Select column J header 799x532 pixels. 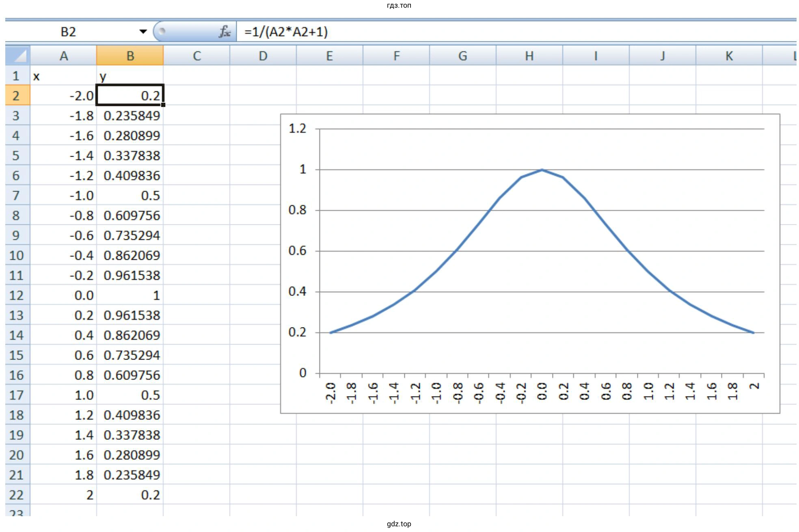[663, 56]
